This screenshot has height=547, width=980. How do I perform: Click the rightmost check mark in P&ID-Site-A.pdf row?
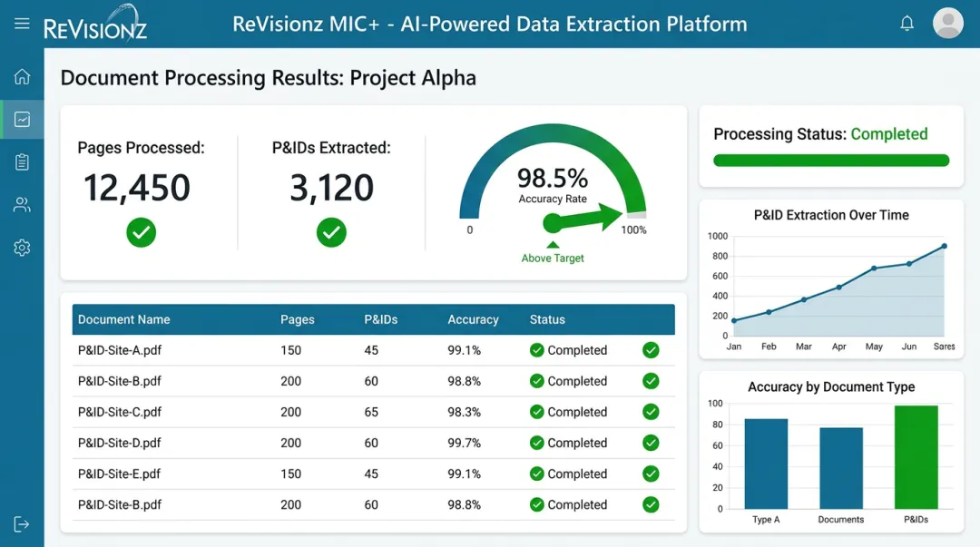[651, 350]
